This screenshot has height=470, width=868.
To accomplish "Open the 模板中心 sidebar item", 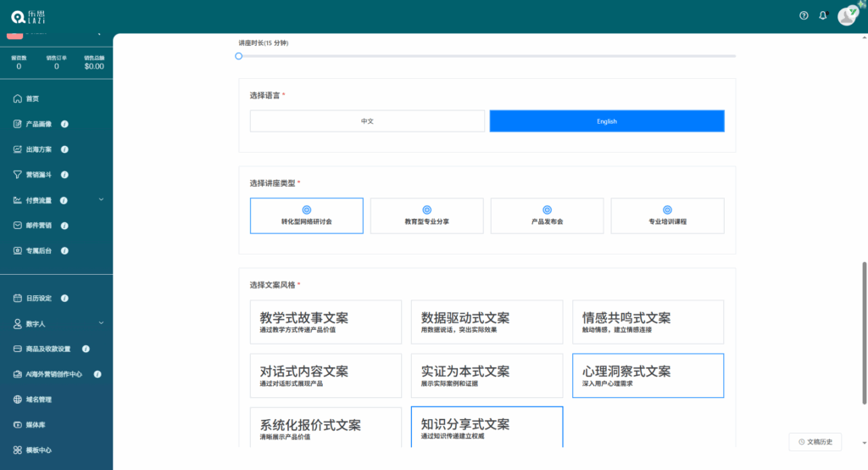I will 38,450.
